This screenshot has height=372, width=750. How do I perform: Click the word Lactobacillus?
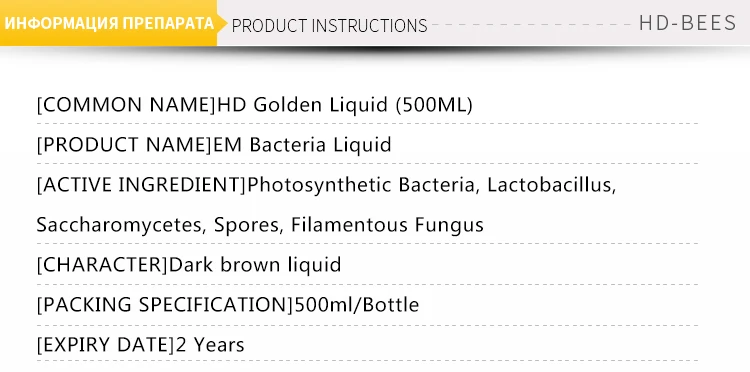pos(551,185)
